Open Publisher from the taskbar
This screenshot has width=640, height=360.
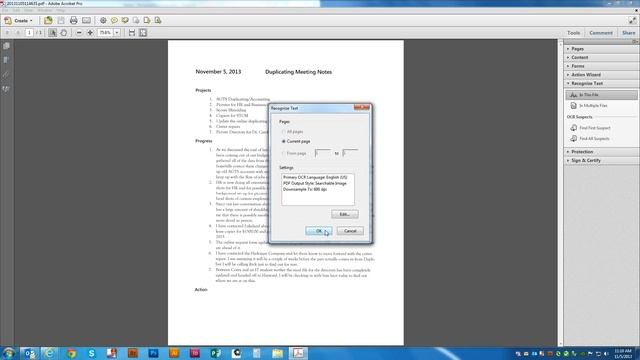coord(216,353)
